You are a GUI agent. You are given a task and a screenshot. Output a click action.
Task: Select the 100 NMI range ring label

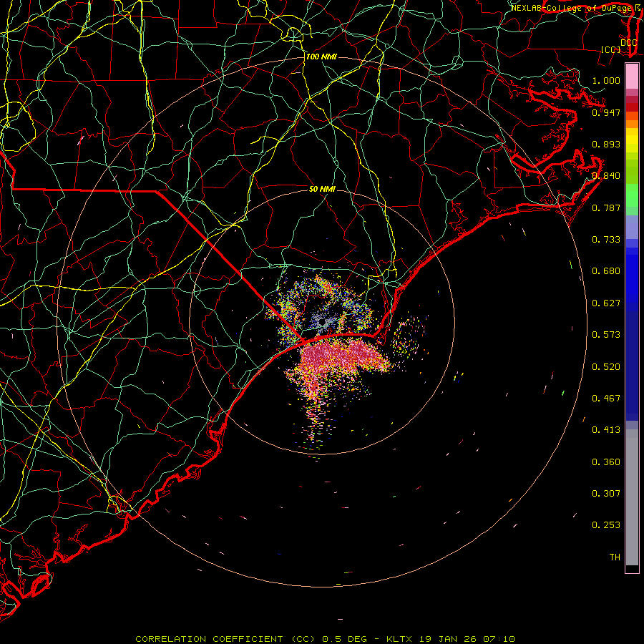pos(321,57)
